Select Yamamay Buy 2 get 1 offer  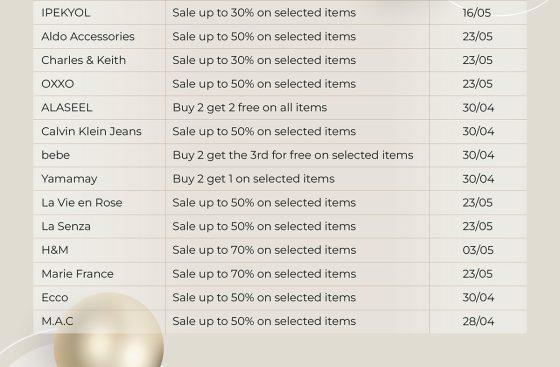[x=254, y=179]
